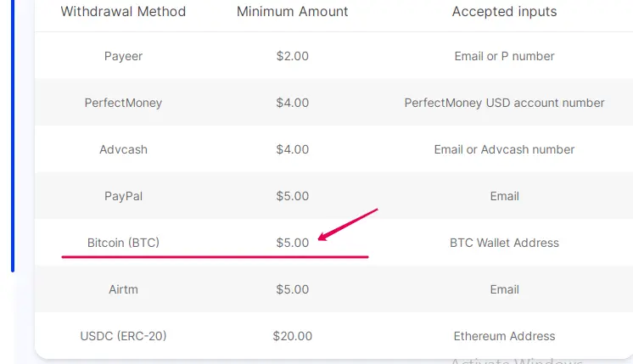633x364 pixels.
Task: Select the Payeer withdrawal method cell
Action: pyautogui.click(x=123, y=56)
